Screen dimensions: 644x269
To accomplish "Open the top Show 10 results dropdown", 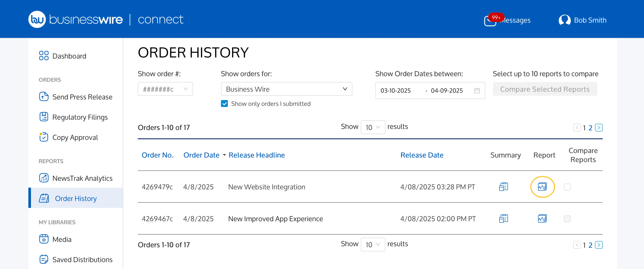I will tap(373, 127).
